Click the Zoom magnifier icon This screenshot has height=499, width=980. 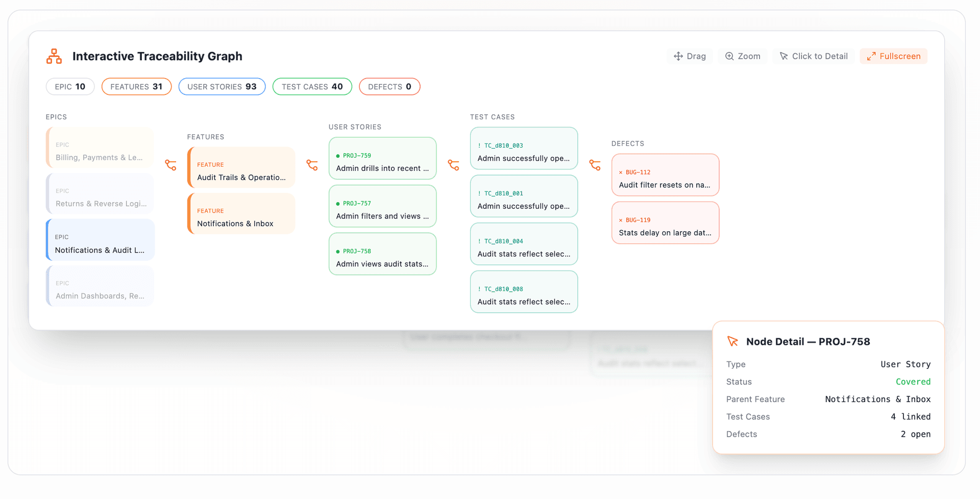pos(729,56)
